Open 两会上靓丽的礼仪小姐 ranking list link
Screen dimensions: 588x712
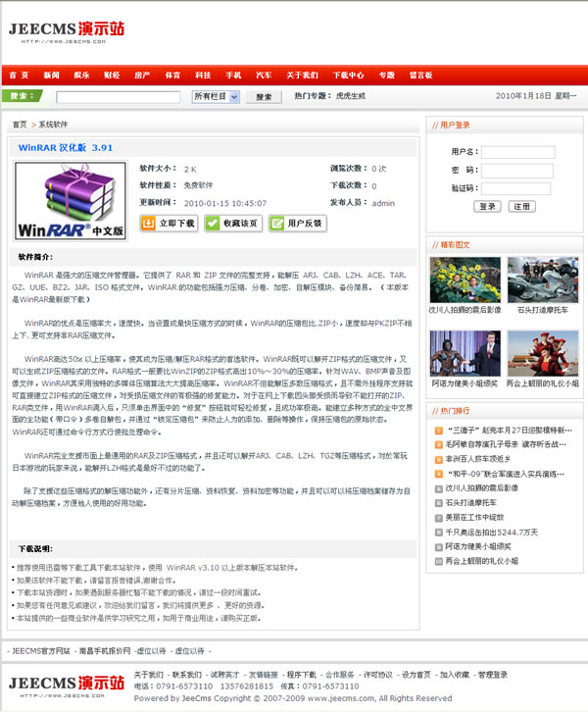pos(482,561)
